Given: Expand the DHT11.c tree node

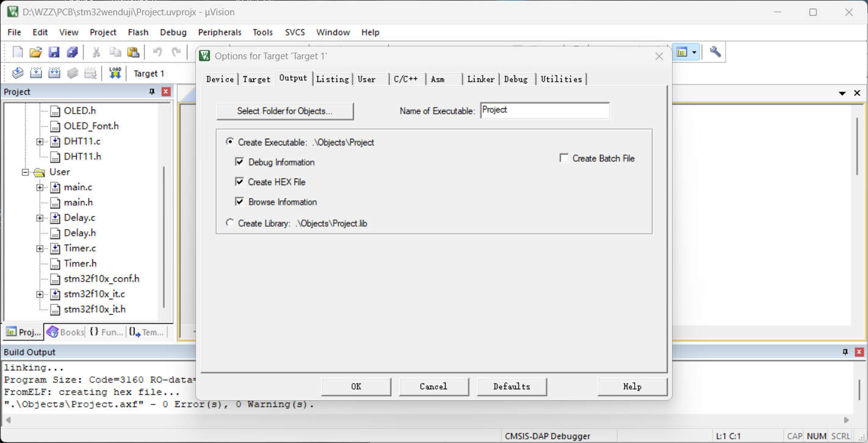Looking at the screenshot, I should pos(40,141).
